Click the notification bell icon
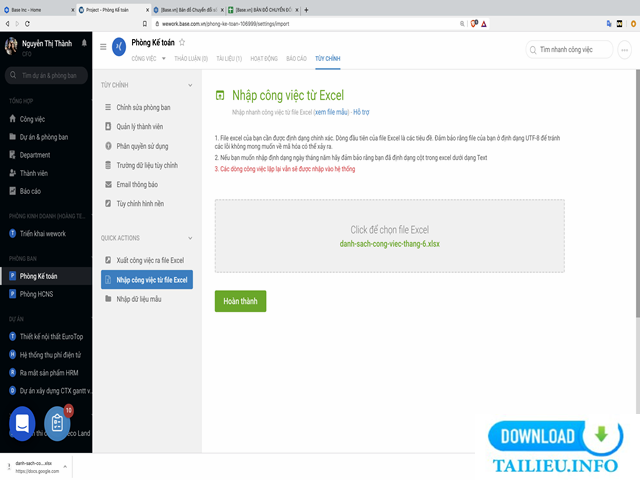This screenshot has width=640, height=480. (84, 43)
